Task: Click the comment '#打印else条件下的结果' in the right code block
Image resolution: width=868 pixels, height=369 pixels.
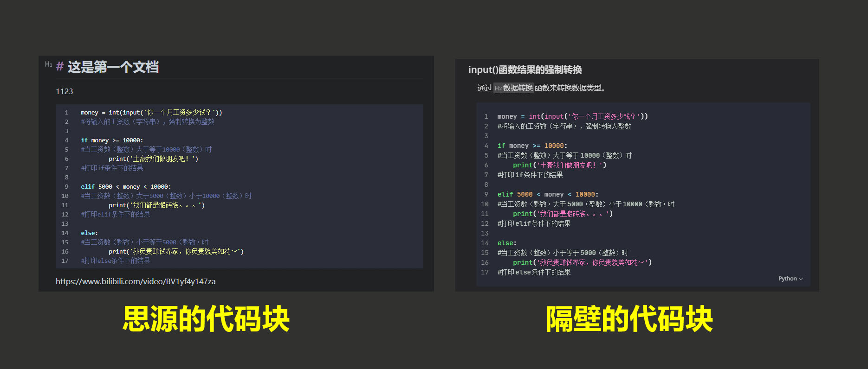Action: [534, 272]
